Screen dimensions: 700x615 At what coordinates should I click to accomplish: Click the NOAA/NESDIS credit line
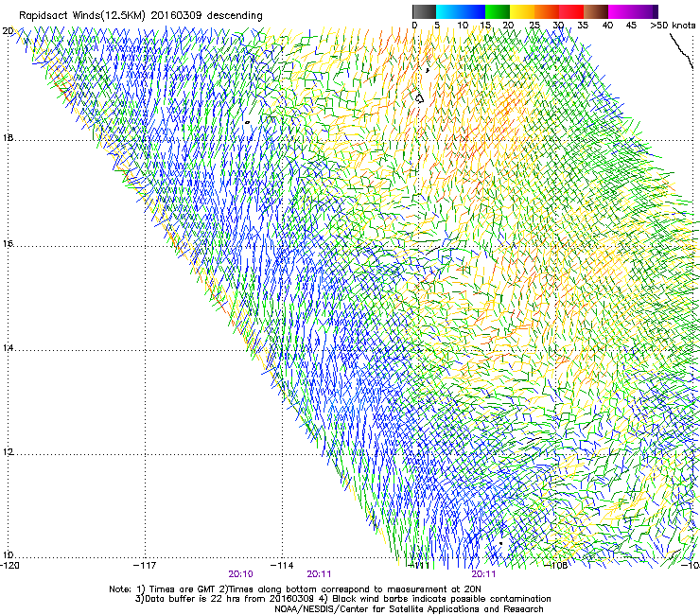(409, 609)
